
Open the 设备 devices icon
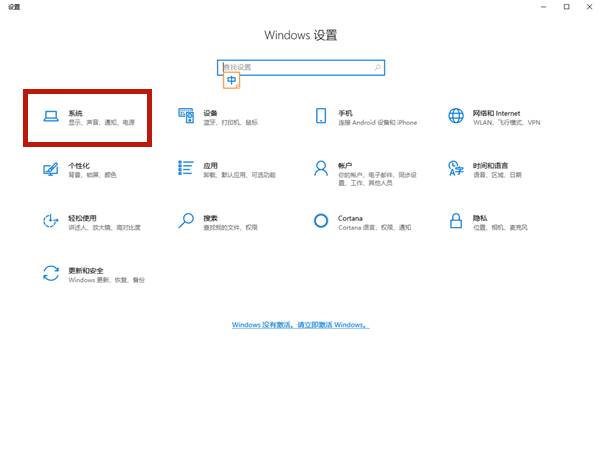186,116
